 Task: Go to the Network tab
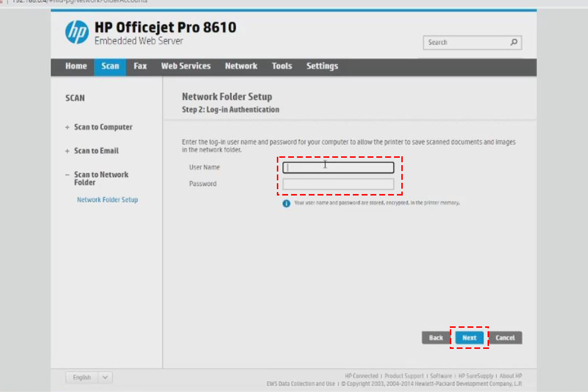coord(241,66)
